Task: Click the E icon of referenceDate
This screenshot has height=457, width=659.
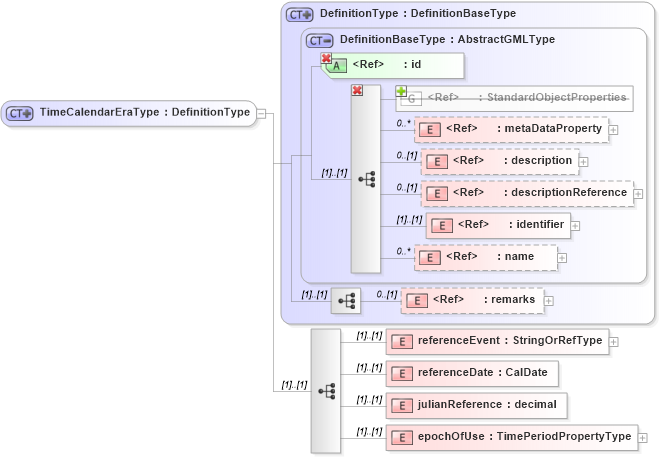Action: 402,374
